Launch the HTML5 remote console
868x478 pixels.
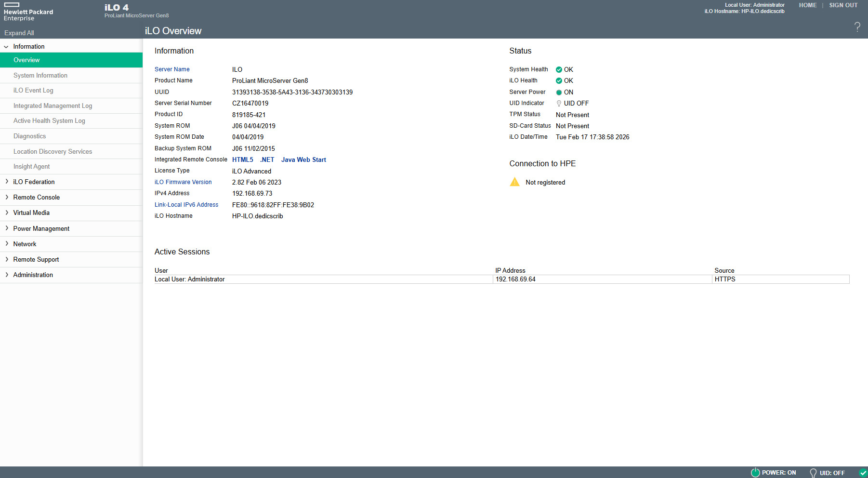point(243,160)
